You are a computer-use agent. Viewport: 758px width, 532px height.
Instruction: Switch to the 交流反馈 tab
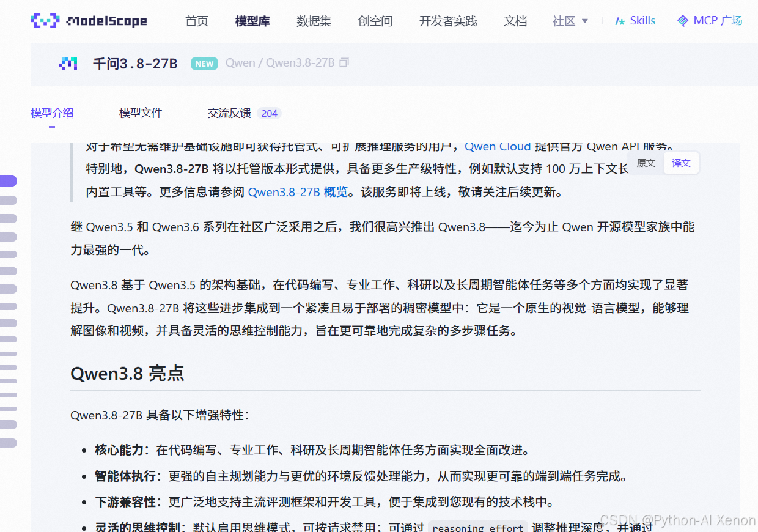[229, 113]
